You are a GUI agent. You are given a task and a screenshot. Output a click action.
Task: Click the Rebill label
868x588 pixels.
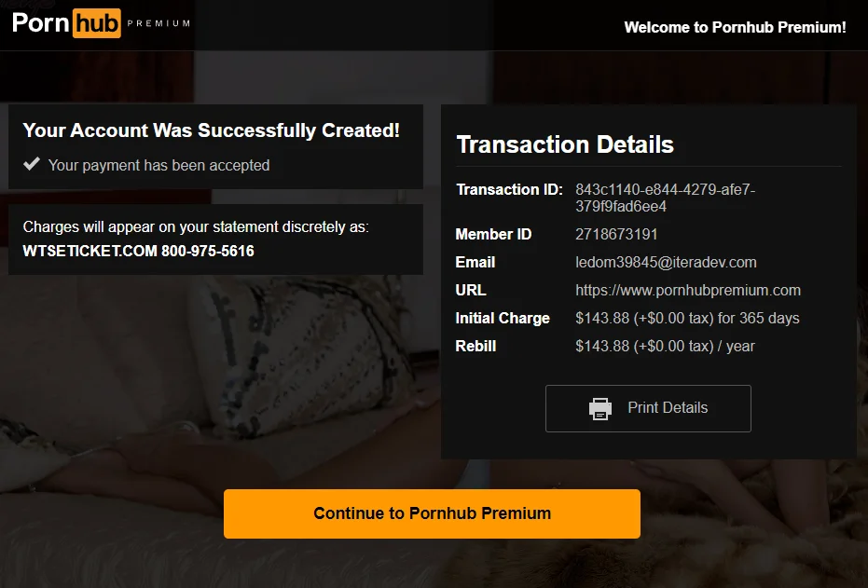pyautogui.click(x=475, y=347)
